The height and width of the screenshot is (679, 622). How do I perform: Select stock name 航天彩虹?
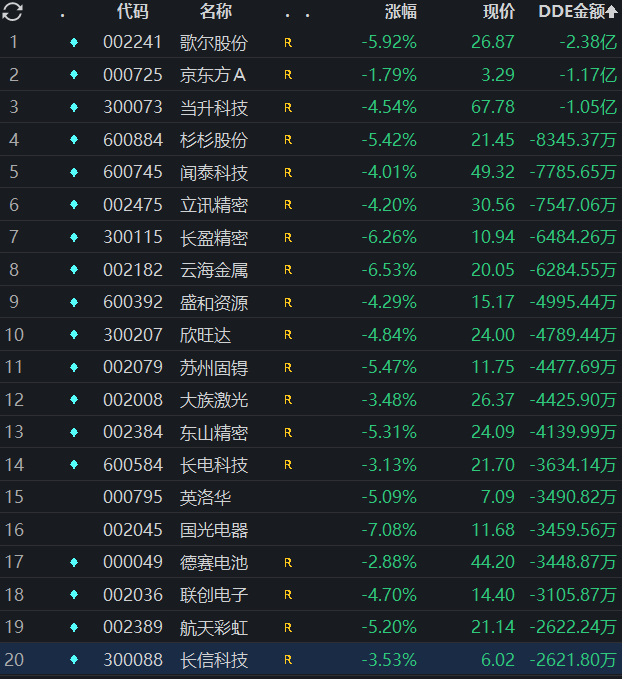tap(214, 627)
